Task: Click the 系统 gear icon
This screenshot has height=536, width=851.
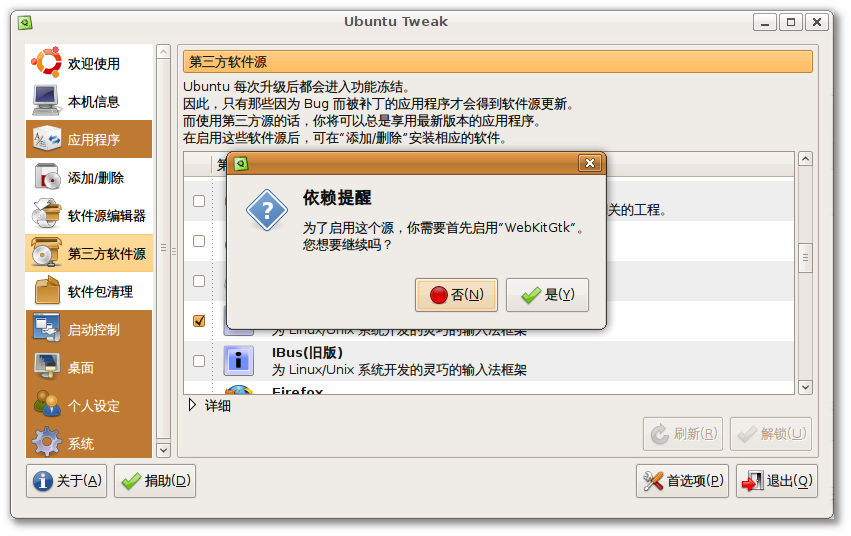Action: tap(47, 443)
